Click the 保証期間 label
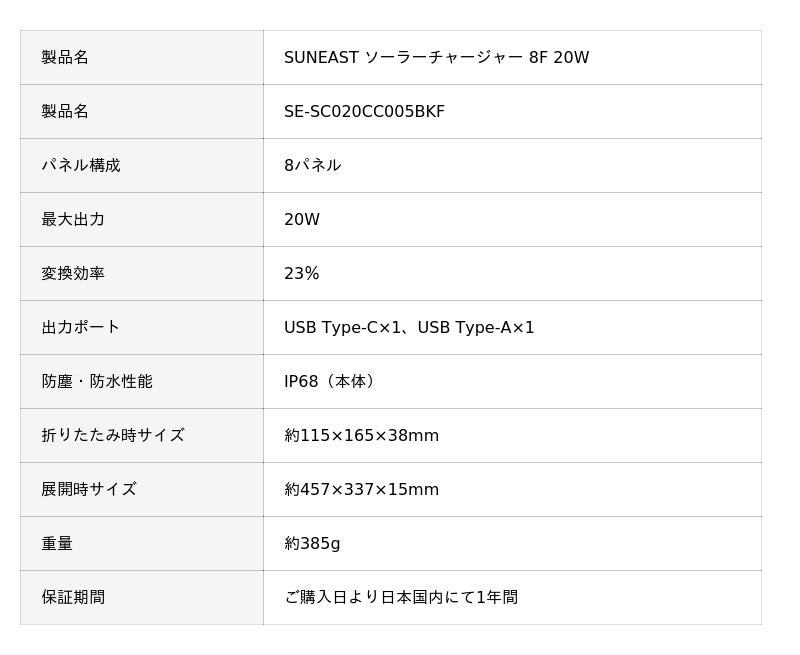The width and height of the screenshot is (800, 655). (73, 597)
